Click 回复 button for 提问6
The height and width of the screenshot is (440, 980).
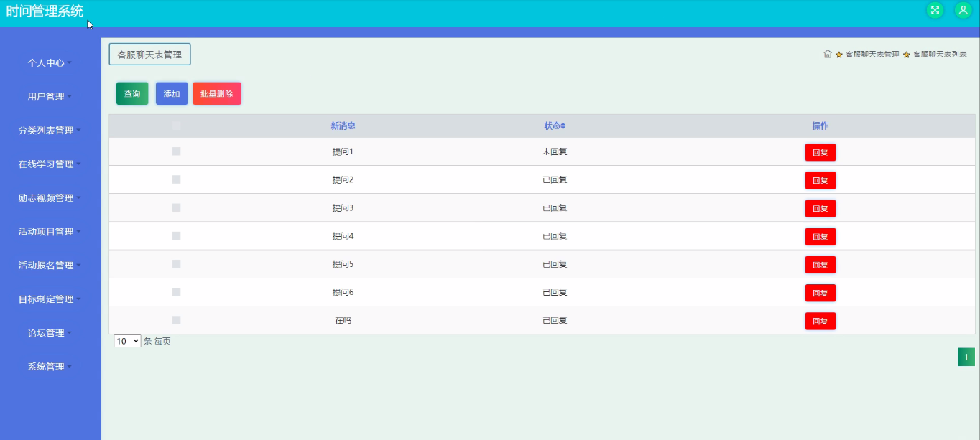point(820,293)
